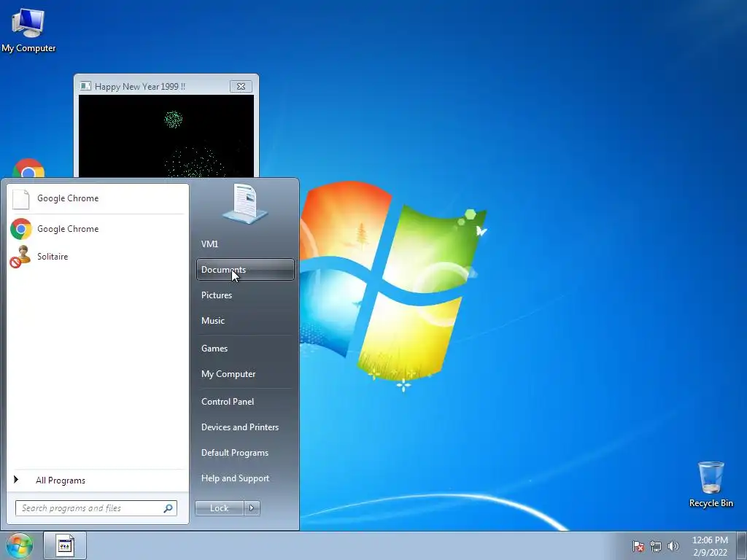Open Default Programs
The image size is (747, 560).
click(245, 453)
